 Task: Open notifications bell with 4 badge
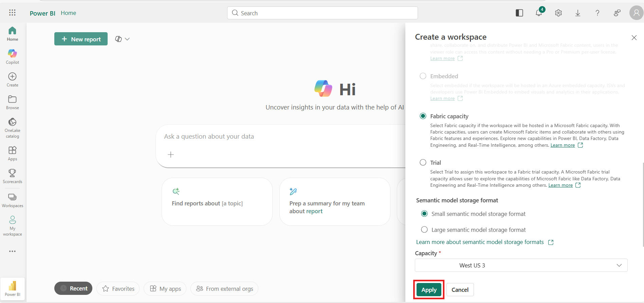click(539, 13)
